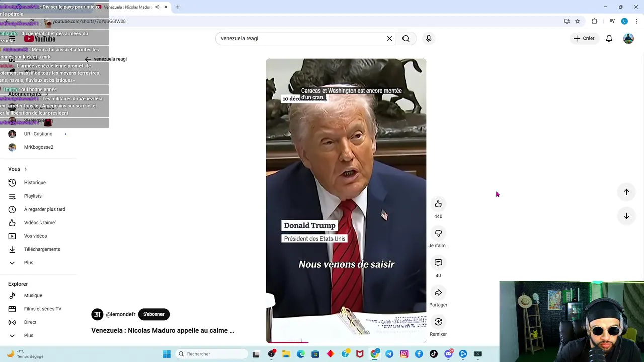Screen dimensions: 644x362
Task: Open Instagram from the taskbar
Action: click(404, 354)
